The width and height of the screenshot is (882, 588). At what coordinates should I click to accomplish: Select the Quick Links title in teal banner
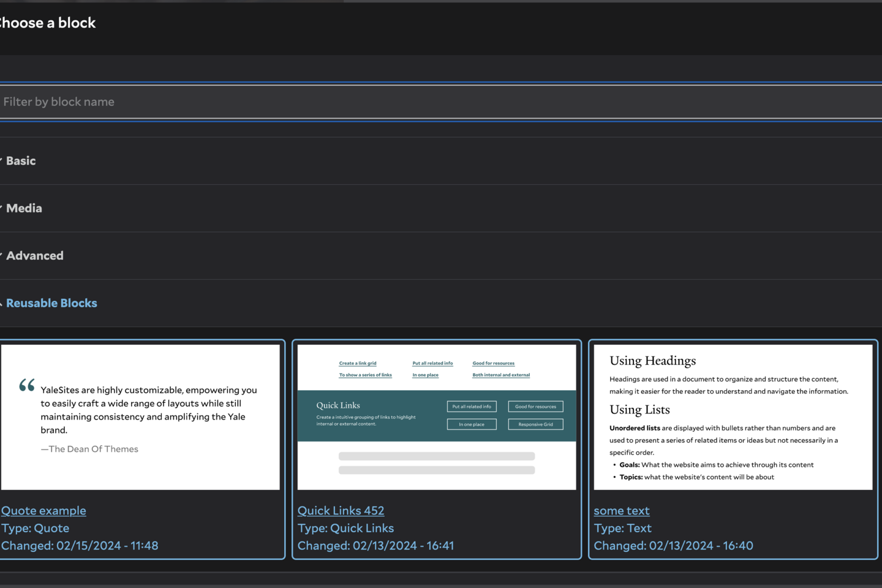[338, 405]
